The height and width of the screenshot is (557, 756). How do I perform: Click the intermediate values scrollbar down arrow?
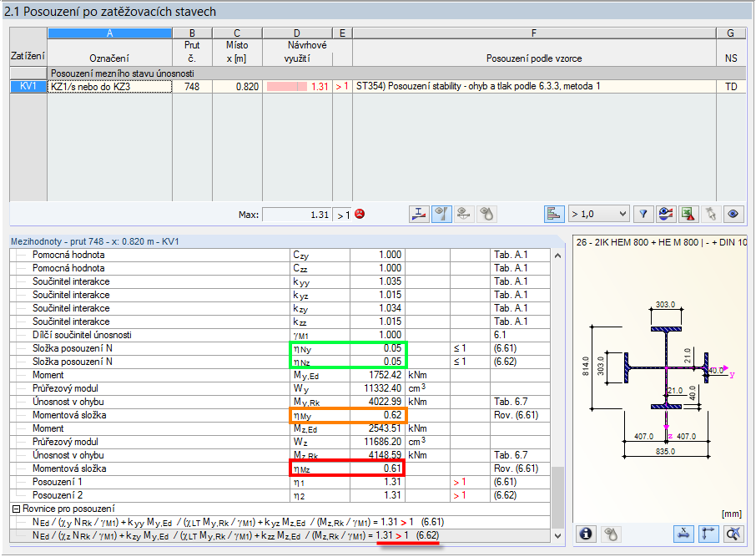[558, 536]
